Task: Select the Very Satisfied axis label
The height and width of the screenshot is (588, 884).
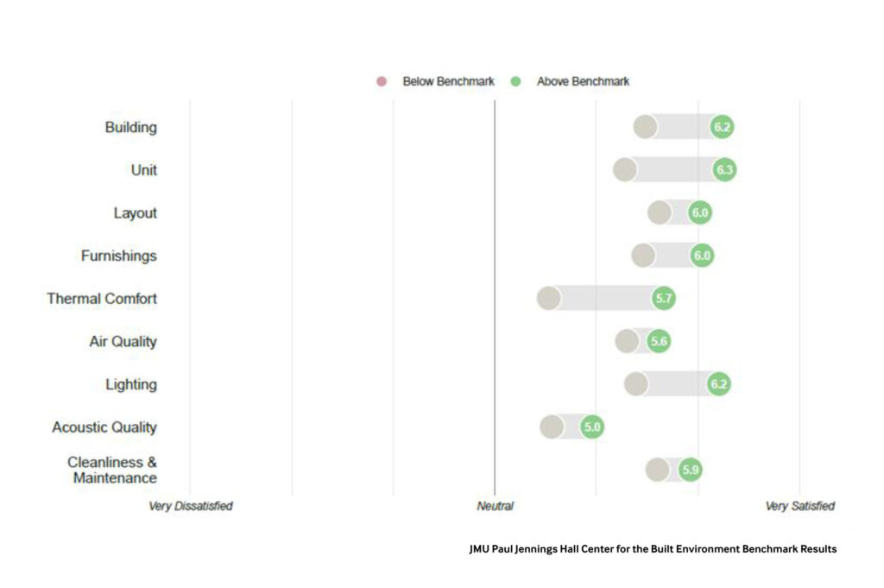Action: point(799,506)
